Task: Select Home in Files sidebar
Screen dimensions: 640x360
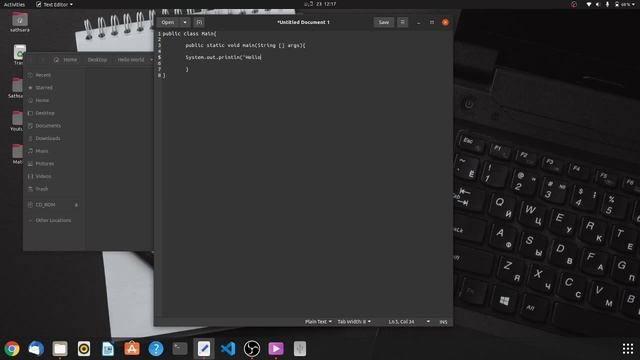Action: click(42, 100)
